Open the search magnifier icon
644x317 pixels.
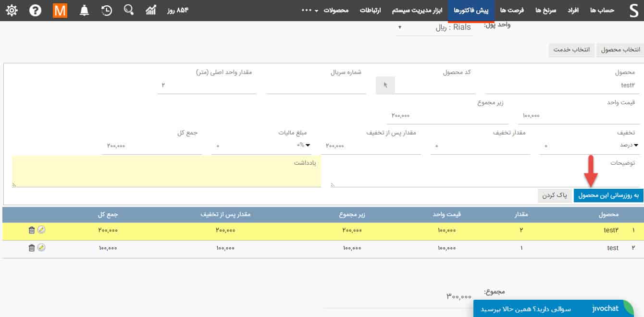pos(128,10)
